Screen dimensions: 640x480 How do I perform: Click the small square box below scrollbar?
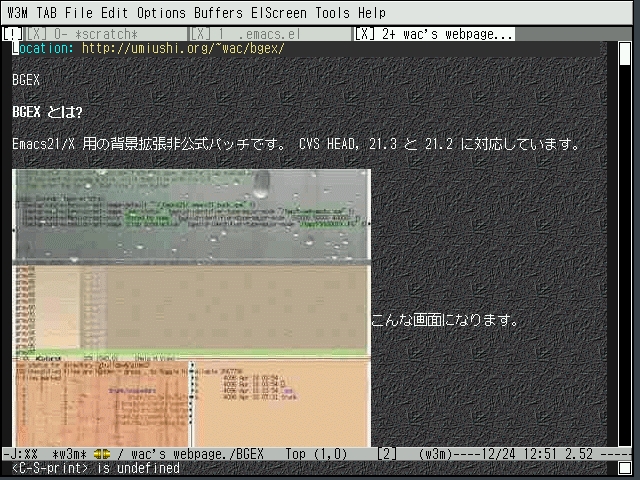click(624, 468)
